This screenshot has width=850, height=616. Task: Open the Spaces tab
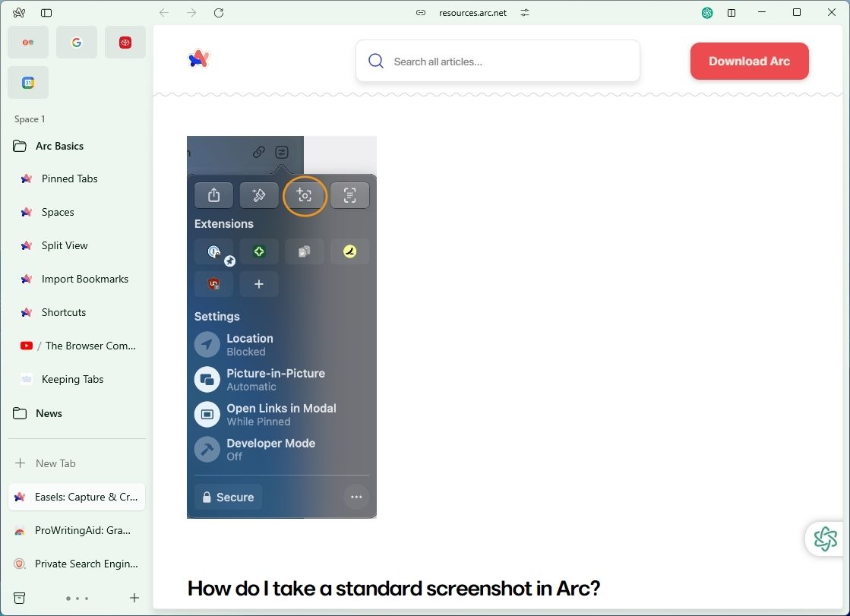77,212
